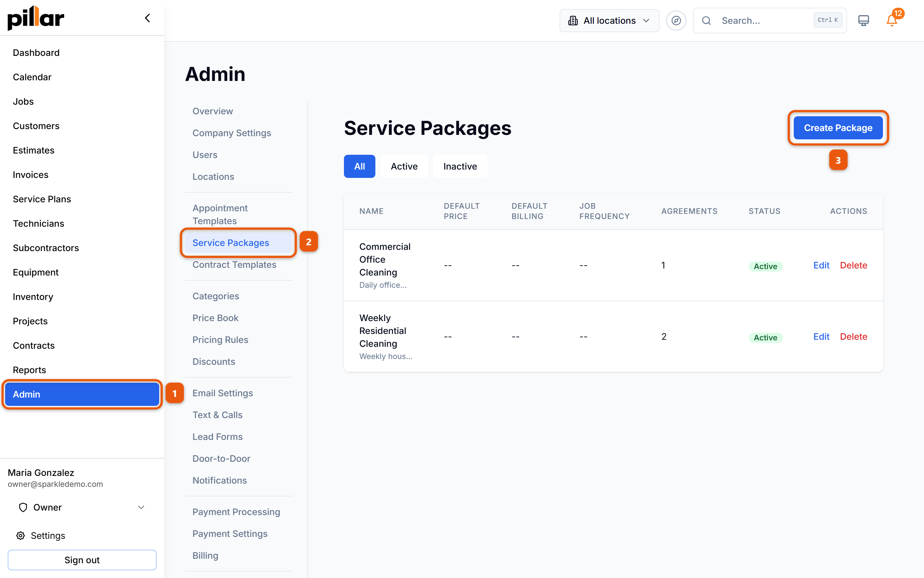Open Customers page
The image size is (924, 578).
pyautogui.click(x=82, y=126)
